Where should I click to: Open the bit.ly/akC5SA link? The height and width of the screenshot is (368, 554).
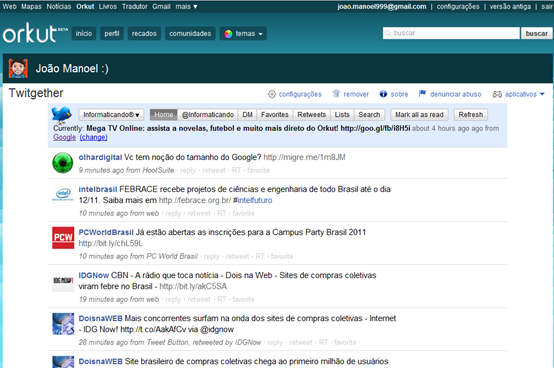[193, 286]
